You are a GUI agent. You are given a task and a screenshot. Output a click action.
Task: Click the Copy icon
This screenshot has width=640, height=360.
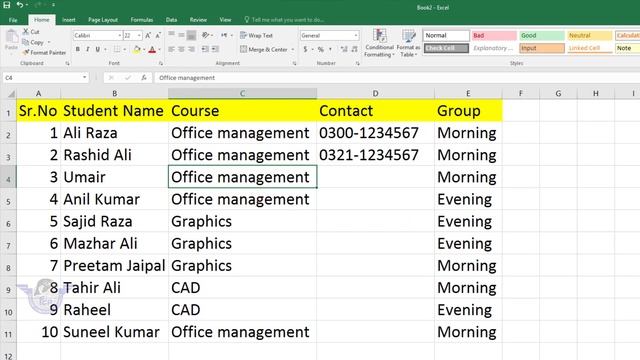[26, 42]
